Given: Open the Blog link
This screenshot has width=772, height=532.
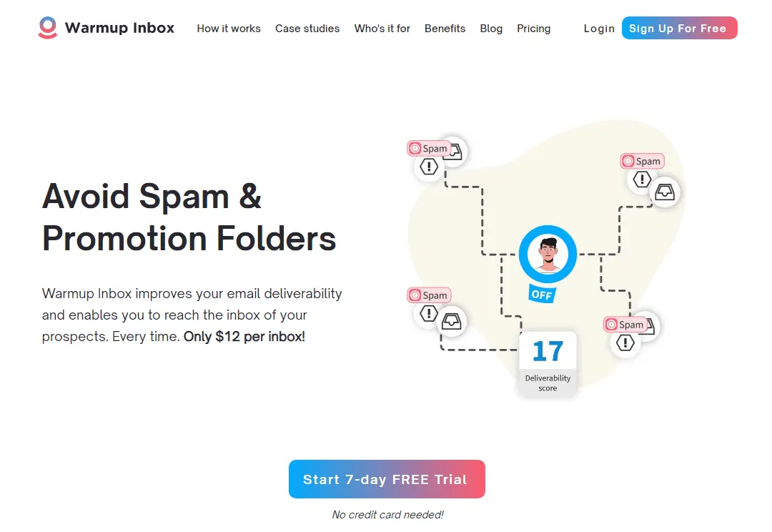Looking at the screenshot, I should point(491,29).
